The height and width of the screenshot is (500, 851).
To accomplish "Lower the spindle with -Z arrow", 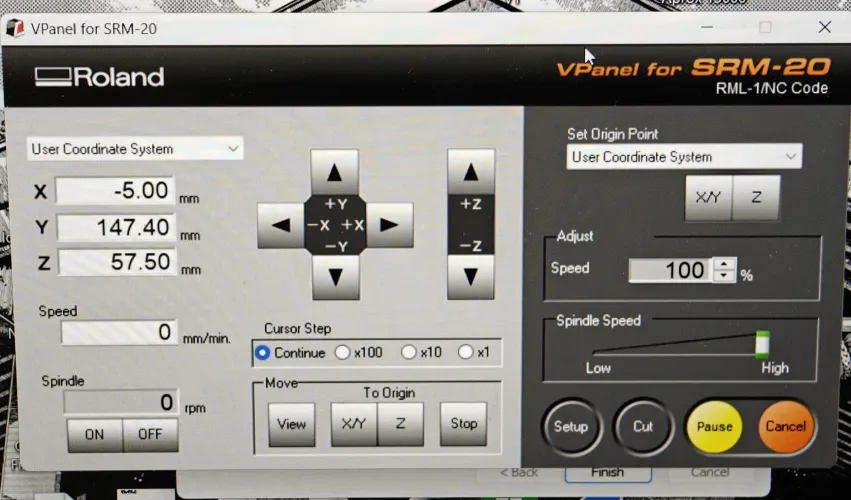I will coord(471,276).
